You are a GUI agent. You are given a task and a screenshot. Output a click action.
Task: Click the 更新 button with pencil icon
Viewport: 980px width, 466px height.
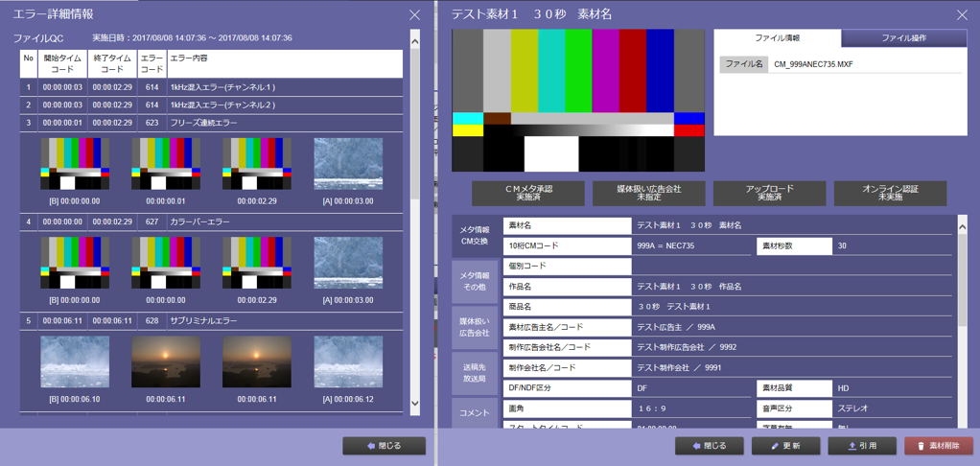coord(785,446)
